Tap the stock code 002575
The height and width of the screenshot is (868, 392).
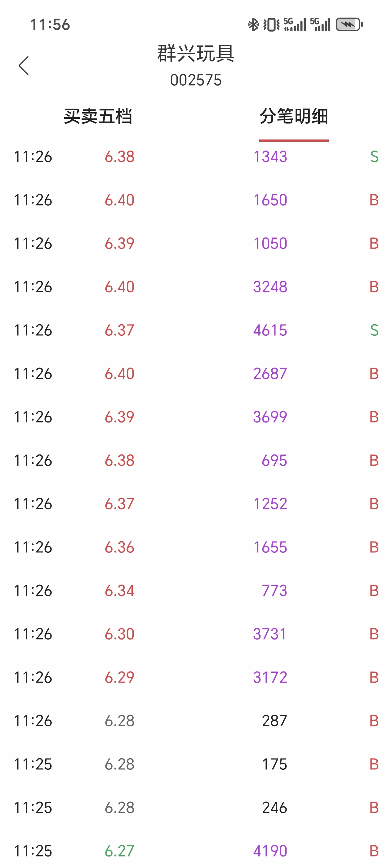(196, 80)
